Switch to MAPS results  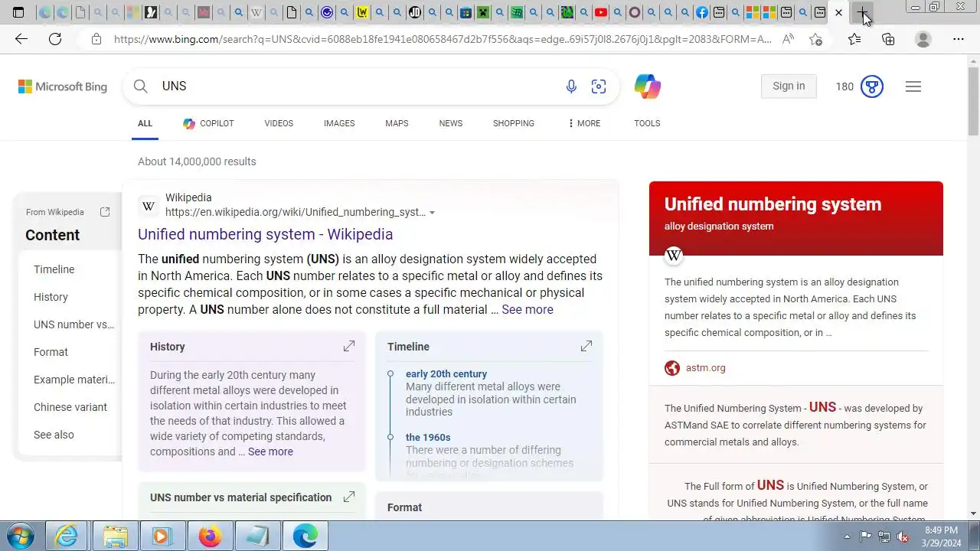397,123
